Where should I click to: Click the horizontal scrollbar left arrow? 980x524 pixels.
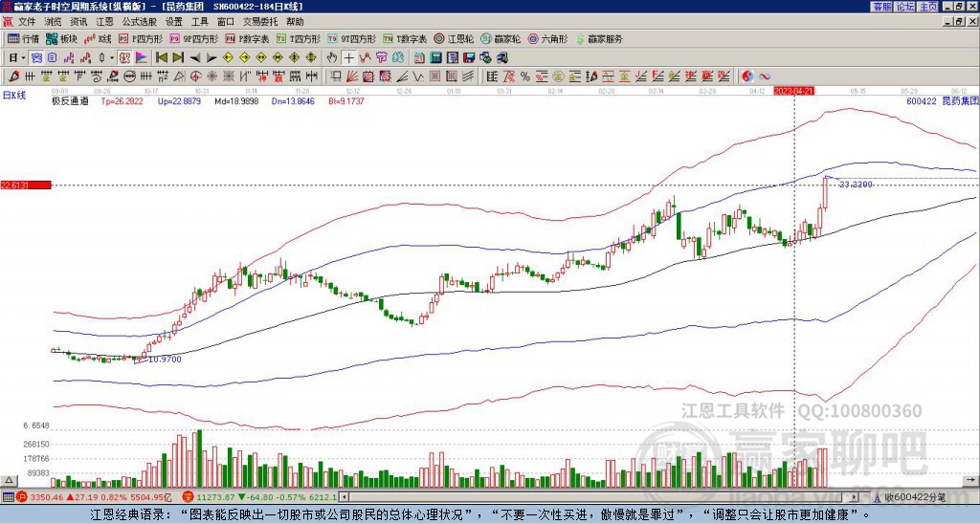pyautogui.click(x=344, y=498)
